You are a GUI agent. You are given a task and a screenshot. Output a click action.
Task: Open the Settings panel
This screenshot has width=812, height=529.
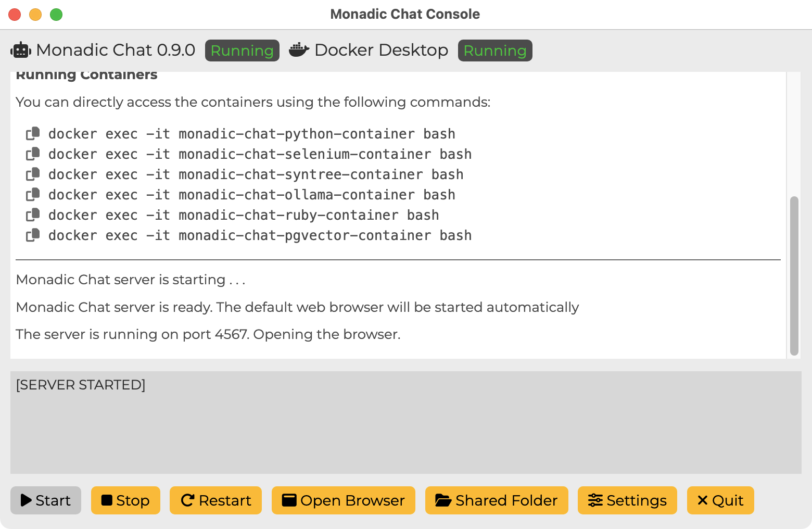coord(627,500)
